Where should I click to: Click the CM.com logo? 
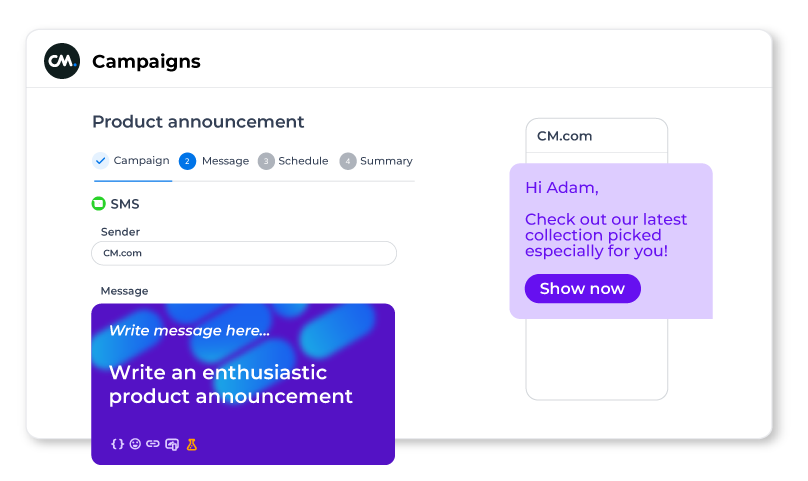click(x=62, y=61)
